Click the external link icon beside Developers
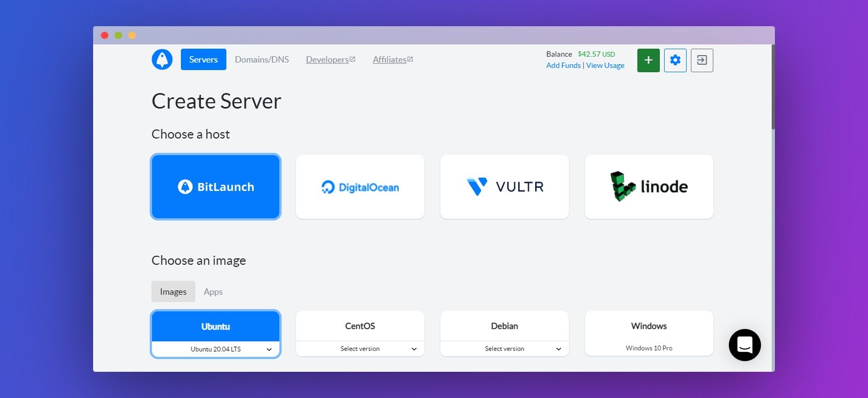Viewport: 868px width, 398px height. pos(353,59)
